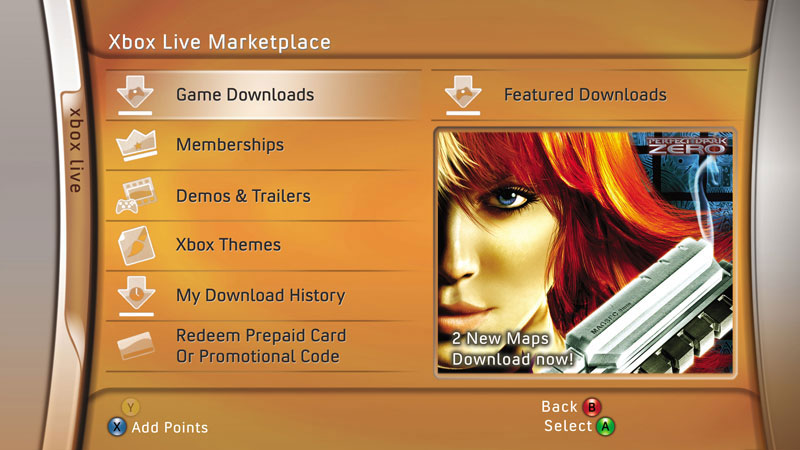This screenshot has width=800, height=450.
Task: Click the Memberships crown icon
Action: tap(136, 144)
